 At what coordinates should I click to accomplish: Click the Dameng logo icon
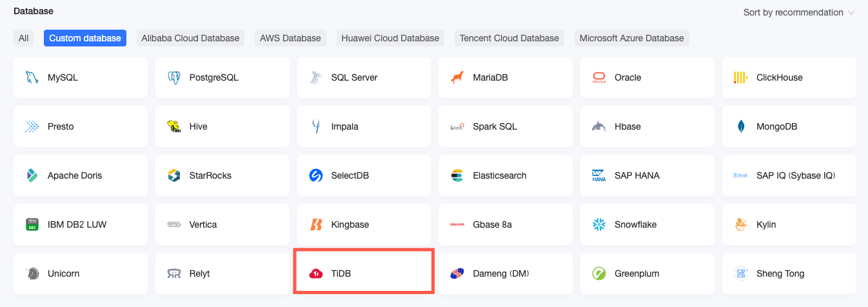click(457, 273)
